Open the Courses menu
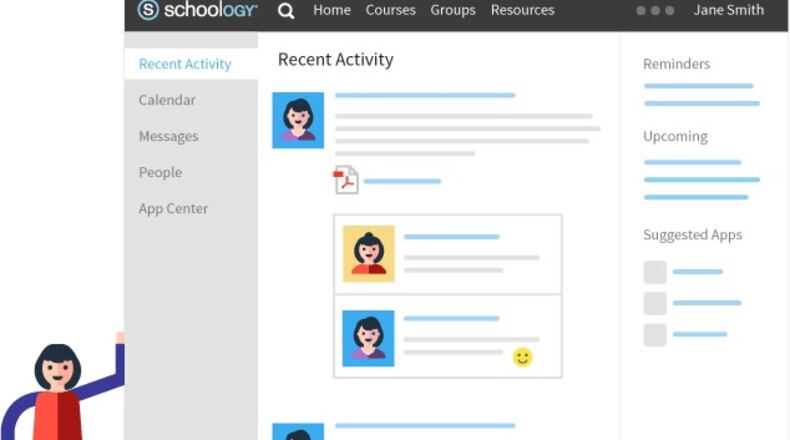 390,10
